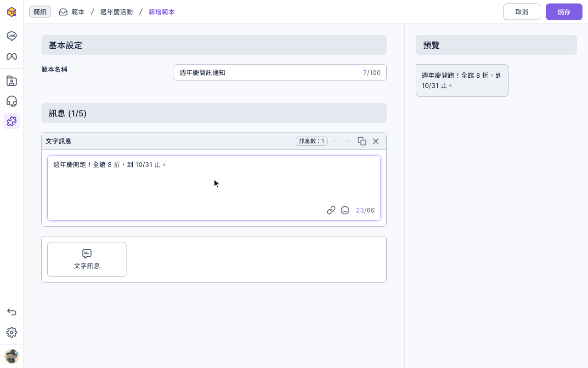Go to 週年慶活動 breadcrumb

click(x=117, y=12)
